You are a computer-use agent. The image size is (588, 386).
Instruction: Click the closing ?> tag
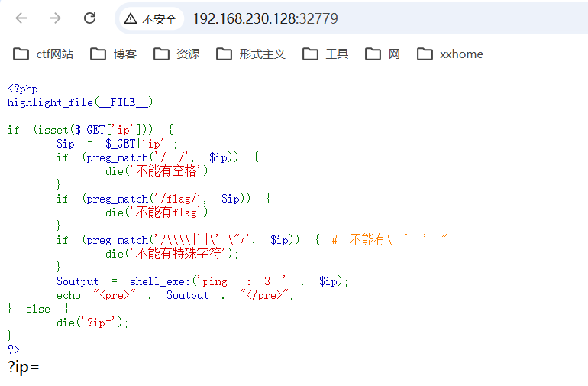click(x=14, y=350)
